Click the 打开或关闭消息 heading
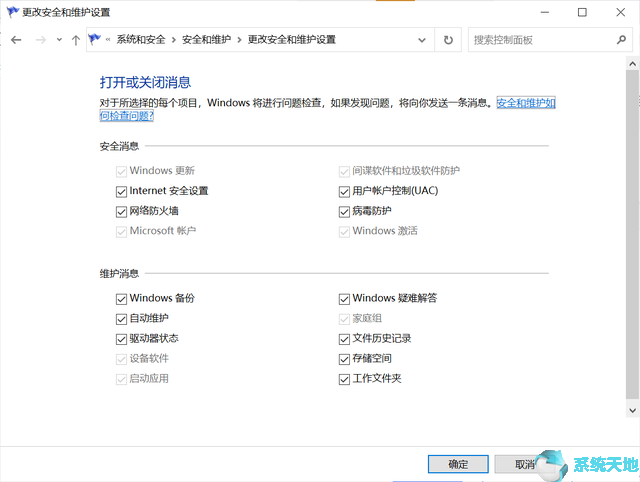 (x=145, y=82)
